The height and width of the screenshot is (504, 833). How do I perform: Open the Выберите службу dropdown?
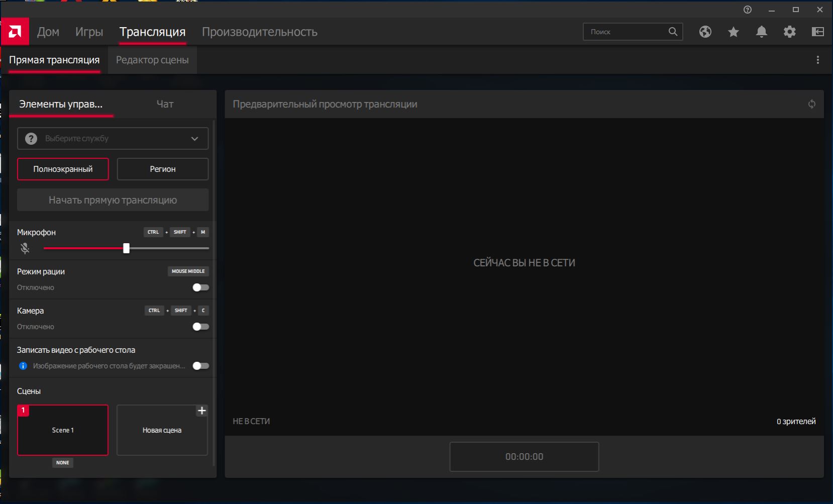tap(113, 138)
